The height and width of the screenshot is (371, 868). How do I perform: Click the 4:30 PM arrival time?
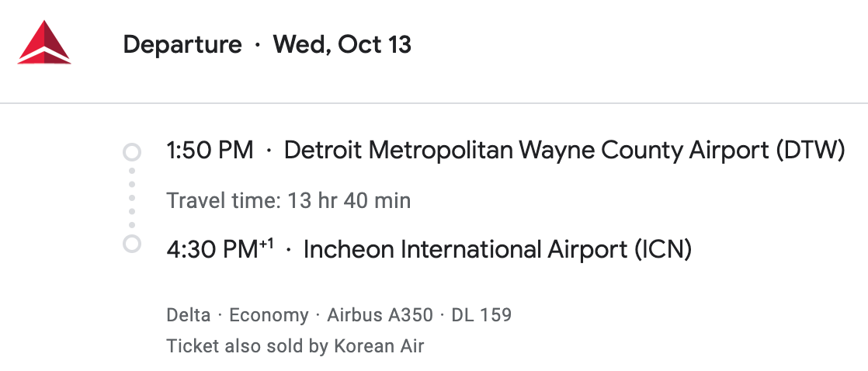(x=213, y=250)
